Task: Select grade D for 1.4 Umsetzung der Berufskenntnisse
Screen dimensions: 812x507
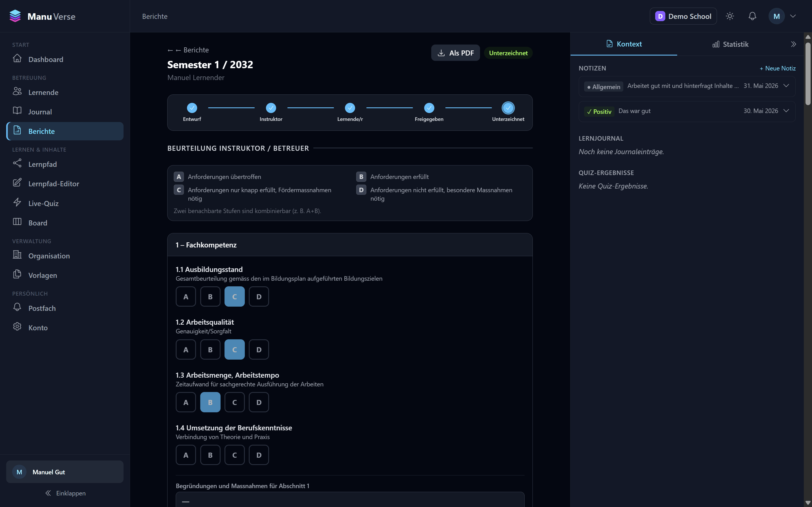Action: pos(259,455)
